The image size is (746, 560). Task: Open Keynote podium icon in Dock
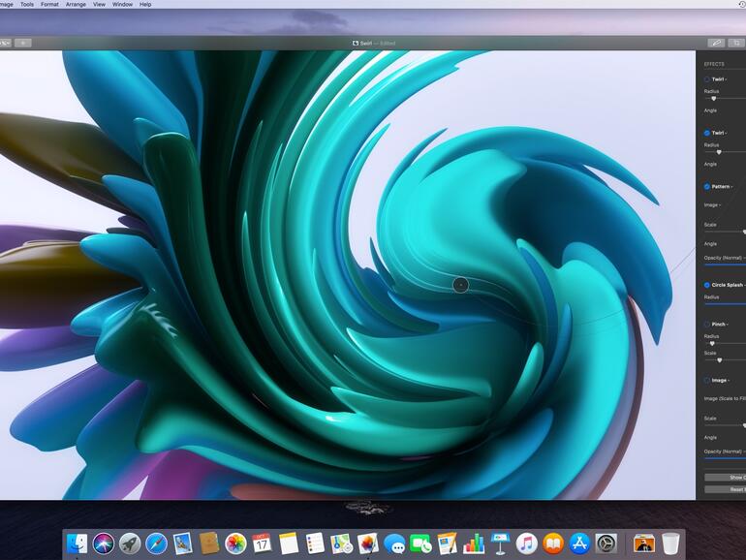[x=500, y=544]
